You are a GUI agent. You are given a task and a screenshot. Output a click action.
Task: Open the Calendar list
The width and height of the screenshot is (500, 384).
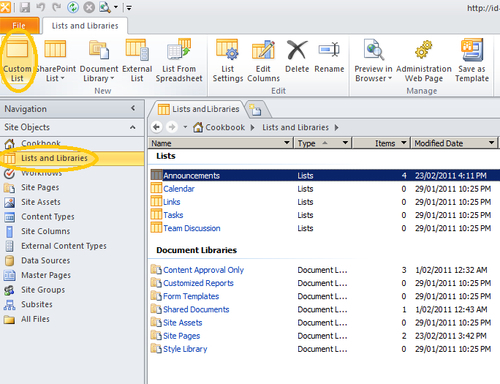click(179, 189)
